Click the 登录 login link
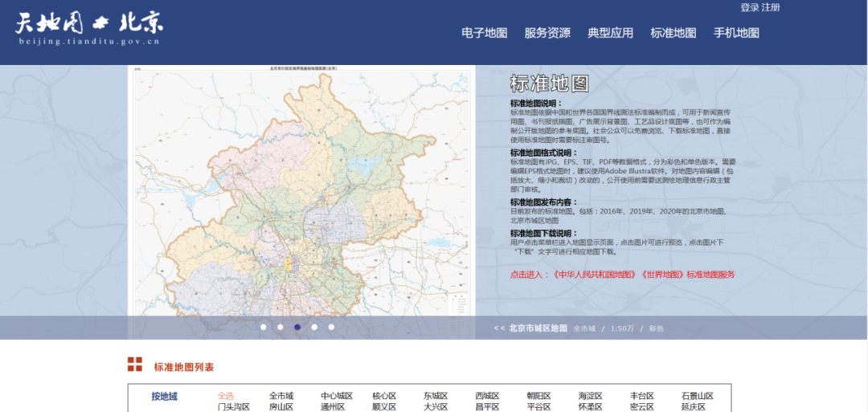Viewport: 868px width, 412px height. pyautogui.click(x=749, y=7)
